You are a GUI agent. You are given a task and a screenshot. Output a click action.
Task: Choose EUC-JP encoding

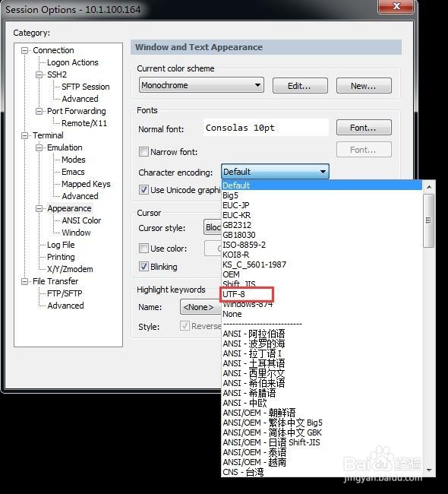click(x=322, y=205)
